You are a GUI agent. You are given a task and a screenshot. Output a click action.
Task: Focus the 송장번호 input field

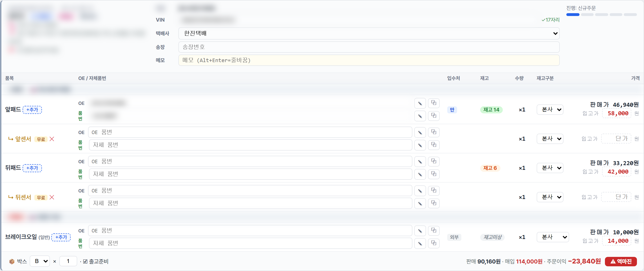pyautogui.click(x=369, y=47)
